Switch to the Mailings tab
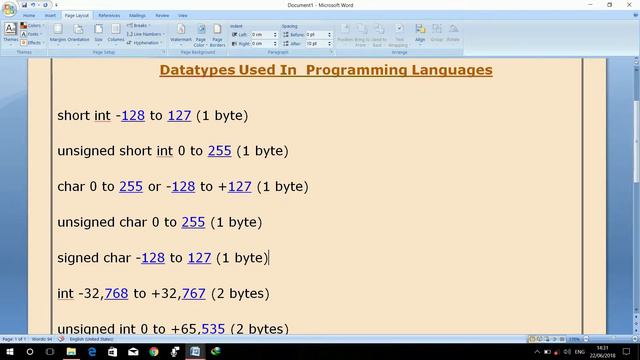Screen dimensions: 640x360 137,16
